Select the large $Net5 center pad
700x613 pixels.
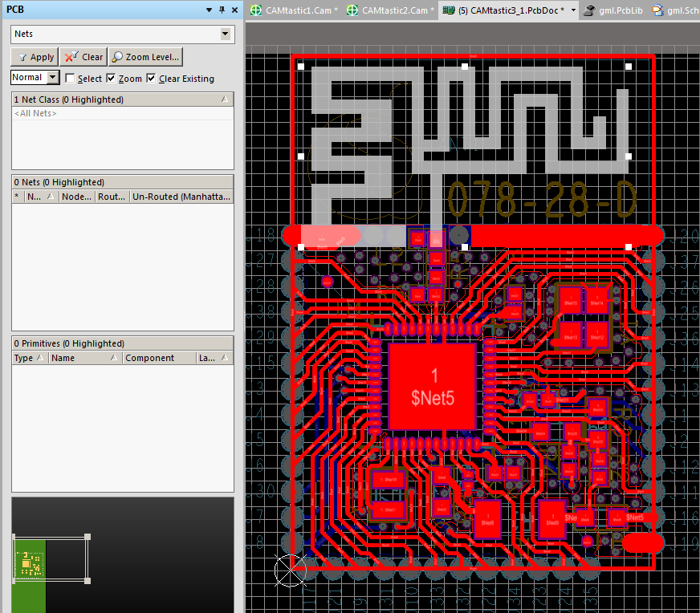point(432,387)
